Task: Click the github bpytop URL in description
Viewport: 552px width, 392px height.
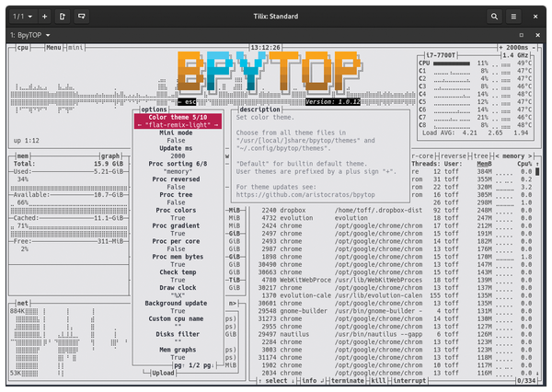Action: point(305,195)
